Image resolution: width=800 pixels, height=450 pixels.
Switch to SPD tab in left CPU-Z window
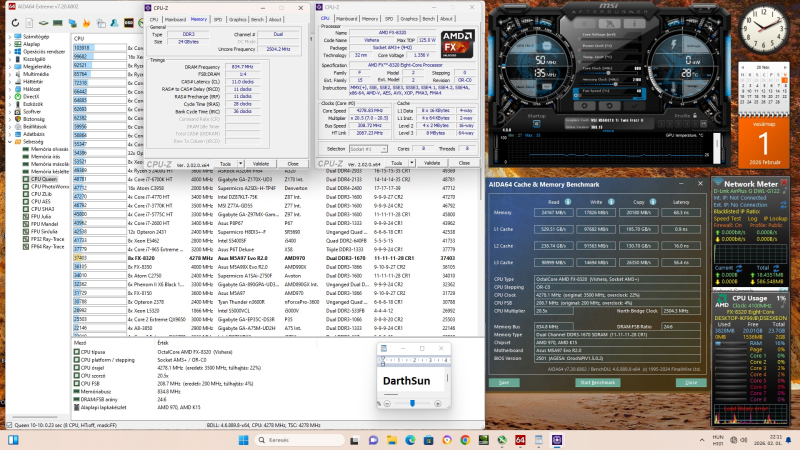(x=218, y=19)
